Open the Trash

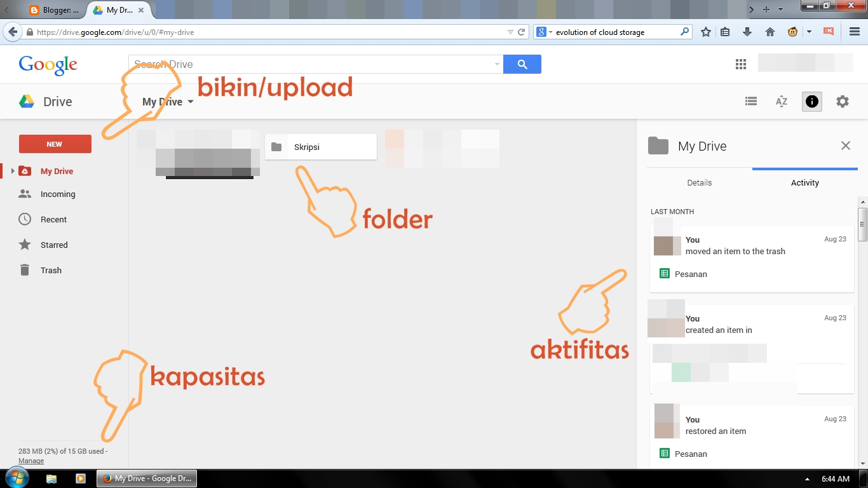coord(51,271)
